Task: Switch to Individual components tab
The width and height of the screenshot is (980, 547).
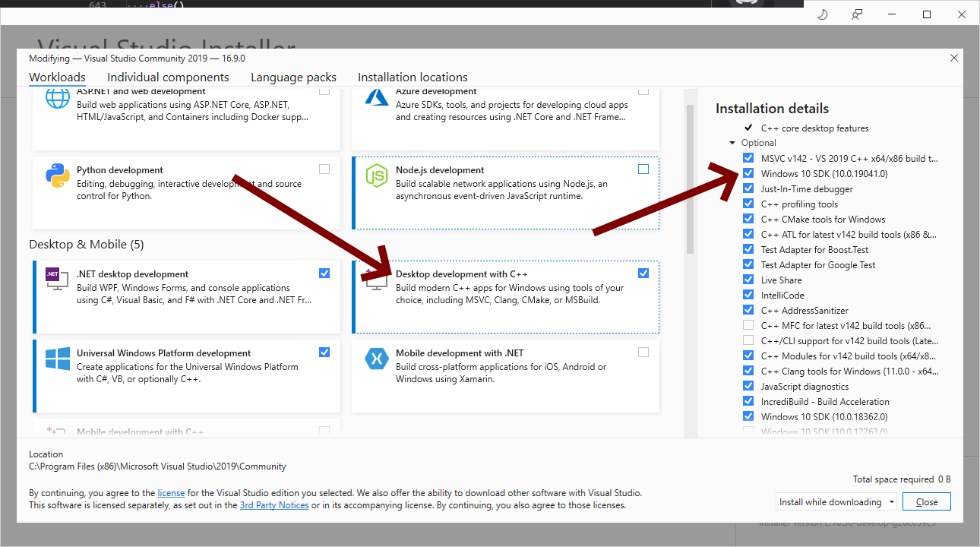Action: (x=168, y=77)
